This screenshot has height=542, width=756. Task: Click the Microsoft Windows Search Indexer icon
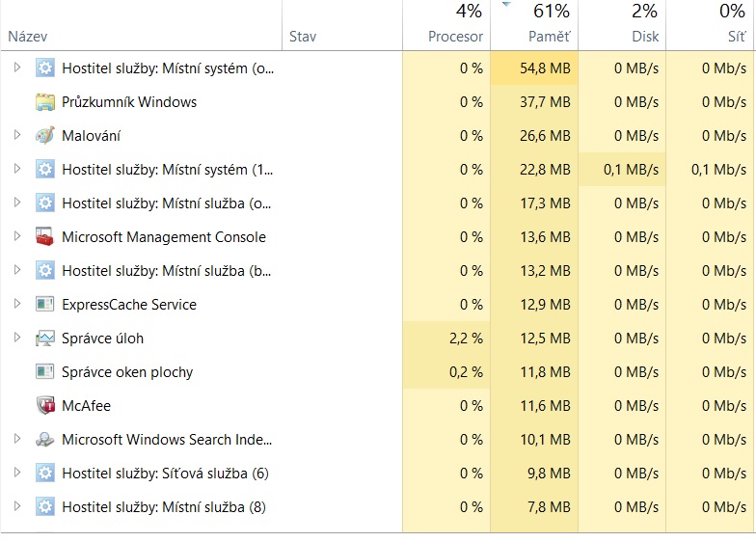click(x=45, y=440)
